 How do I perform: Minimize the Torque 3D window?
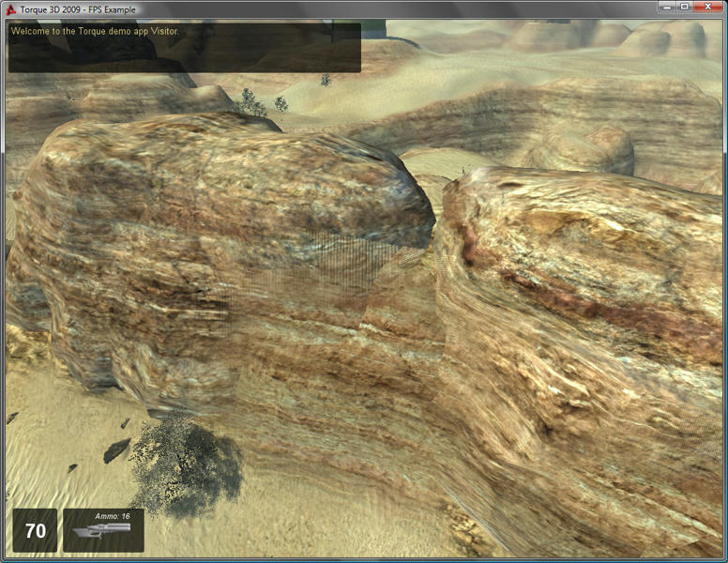pyautogui.click(x=665, y=8)
